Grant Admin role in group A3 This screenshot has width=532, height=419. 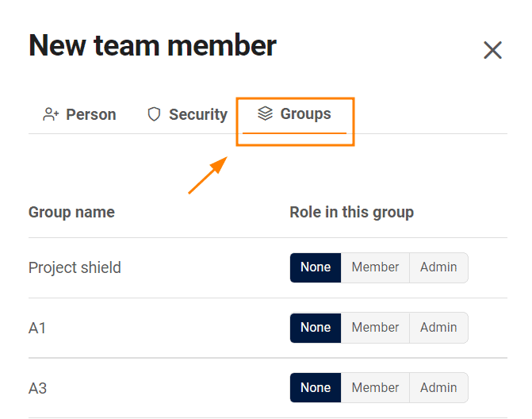coord(438,388)
